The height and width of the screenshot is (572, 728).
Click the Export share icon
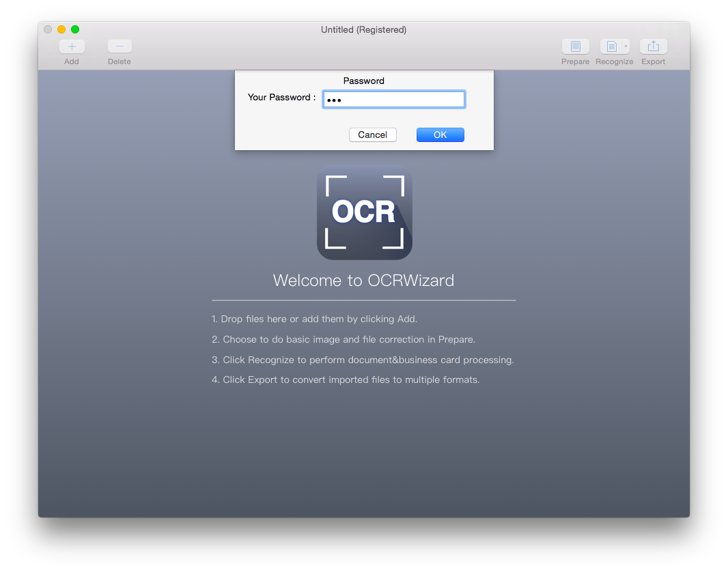pyautogui.click(x=654, y=46)
